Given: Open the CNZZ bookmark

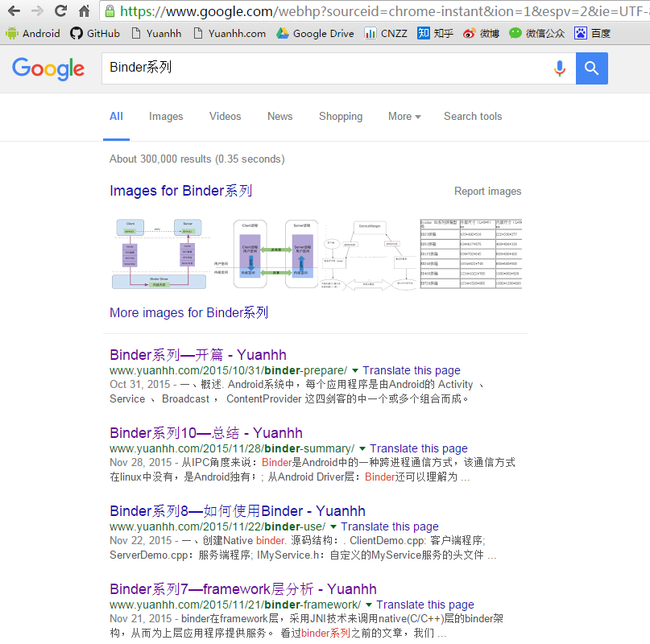Looking at the screenshot, I should (386, 33).
